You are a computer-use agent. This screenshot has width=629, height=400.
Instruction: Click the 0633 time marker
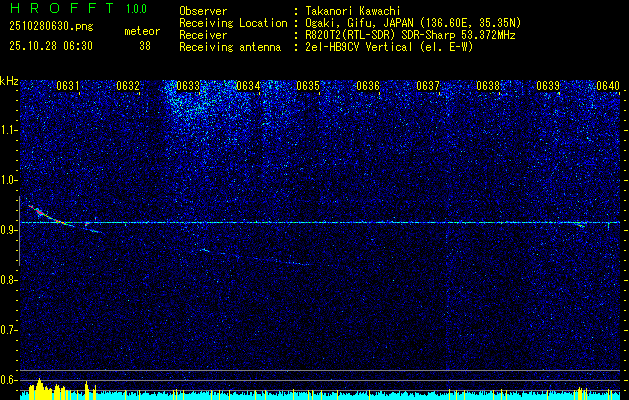pos(188,85)
